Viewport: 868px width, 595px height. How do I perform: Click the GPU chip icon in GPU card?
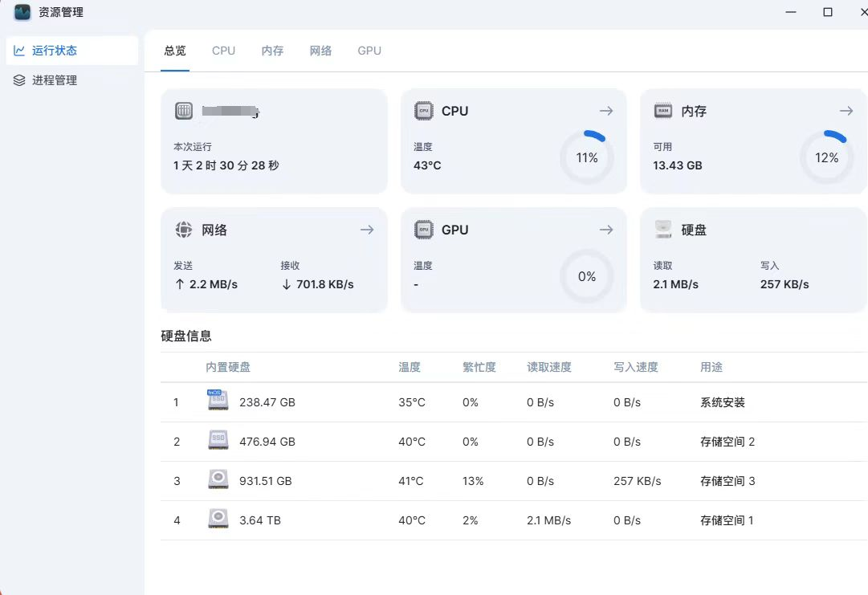point(423,230)
